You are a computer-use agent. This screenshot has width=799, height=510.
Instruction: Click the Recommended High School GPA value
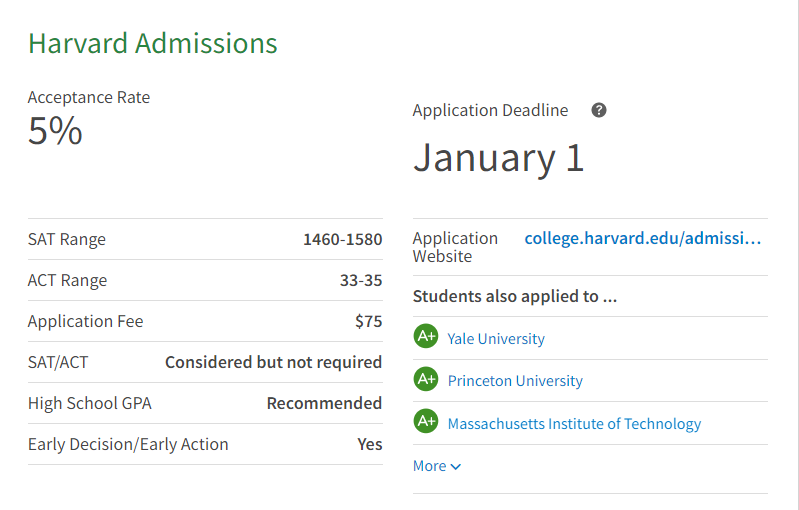(324, 403)
